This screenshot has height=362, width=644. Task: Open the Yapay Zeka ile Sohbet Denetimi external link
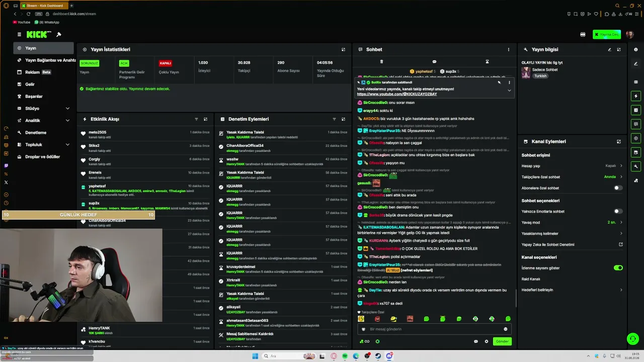tap(620, 244)
